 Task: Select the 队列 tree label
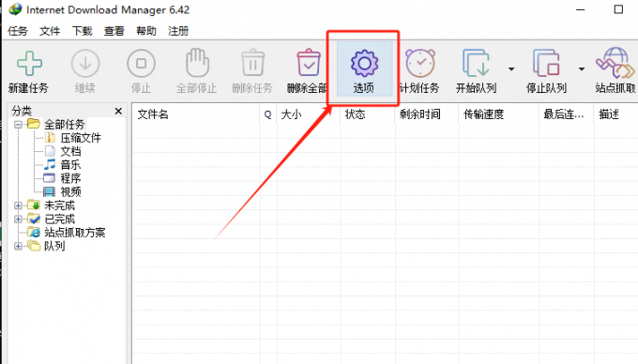54,246
